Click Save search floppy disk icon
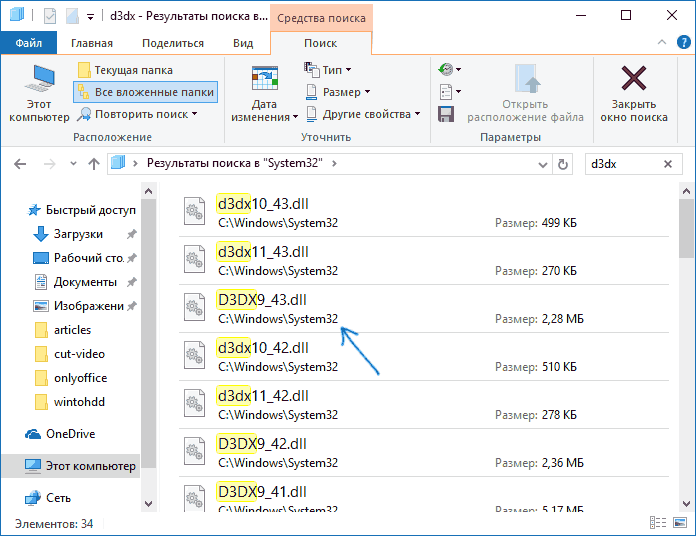The image size is (696, 536). click(x=446, y=114)
